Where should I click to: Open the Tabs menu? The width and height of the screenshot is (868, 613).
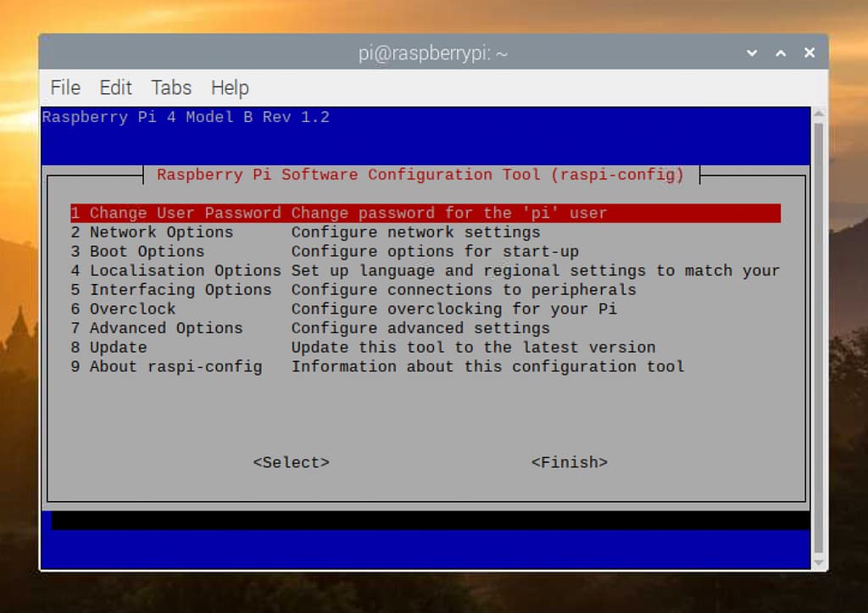(x=171, y=87)
